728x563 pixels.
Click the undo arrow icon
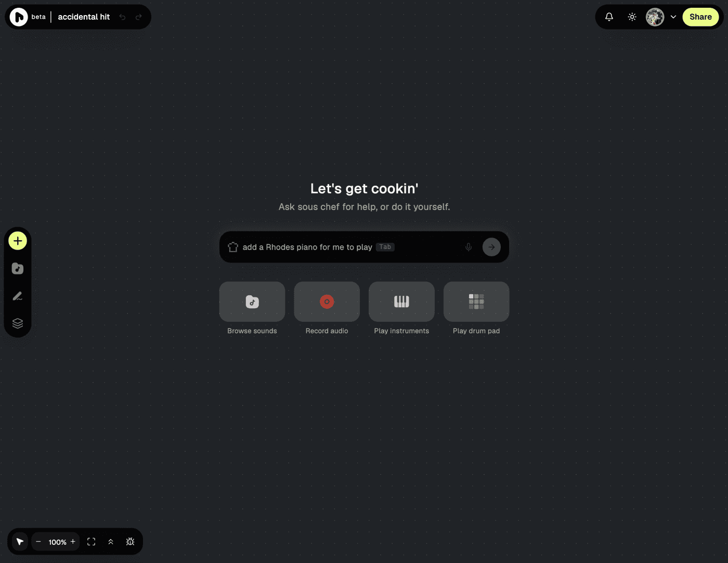(x=122, y=17)
